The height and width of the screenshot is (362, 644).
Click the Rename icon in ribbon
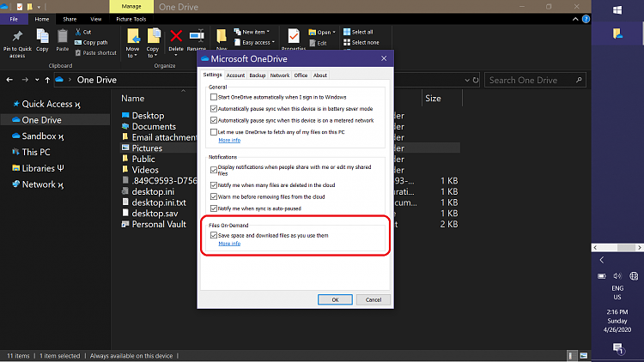coord(197,35)
